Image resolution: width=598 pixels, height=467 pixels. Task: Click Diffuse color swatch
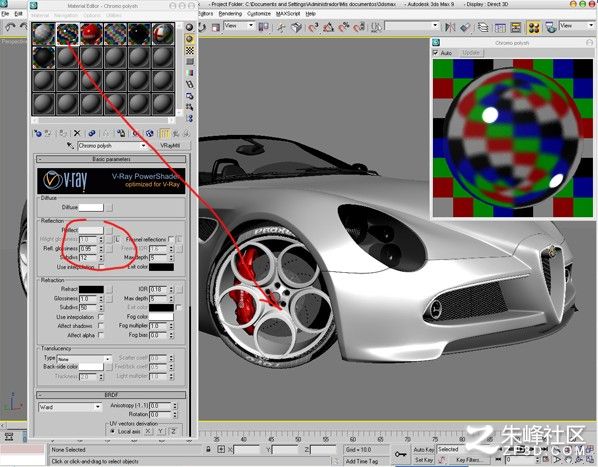(91, 207)
